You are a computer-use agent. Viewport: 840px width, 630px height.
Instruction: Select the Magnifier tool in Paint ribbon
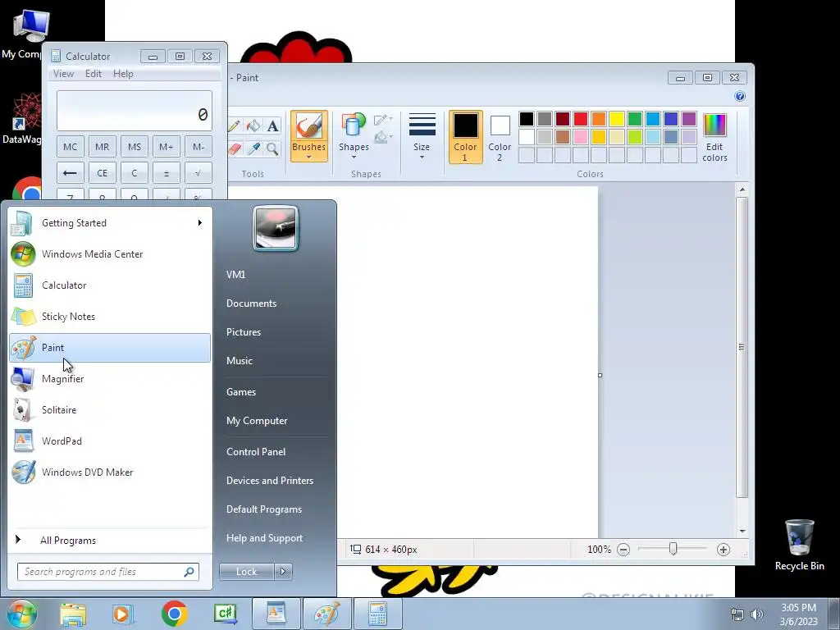(x=272, y=148)
